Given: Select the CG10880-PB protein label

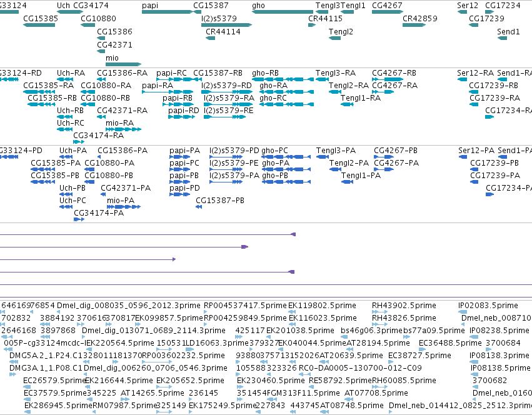Looking at the screenshot, I should (109, 176).
